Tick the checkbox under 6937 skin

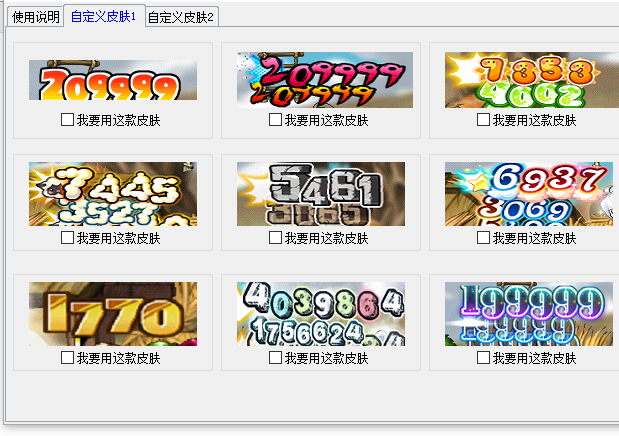(483, 238)
